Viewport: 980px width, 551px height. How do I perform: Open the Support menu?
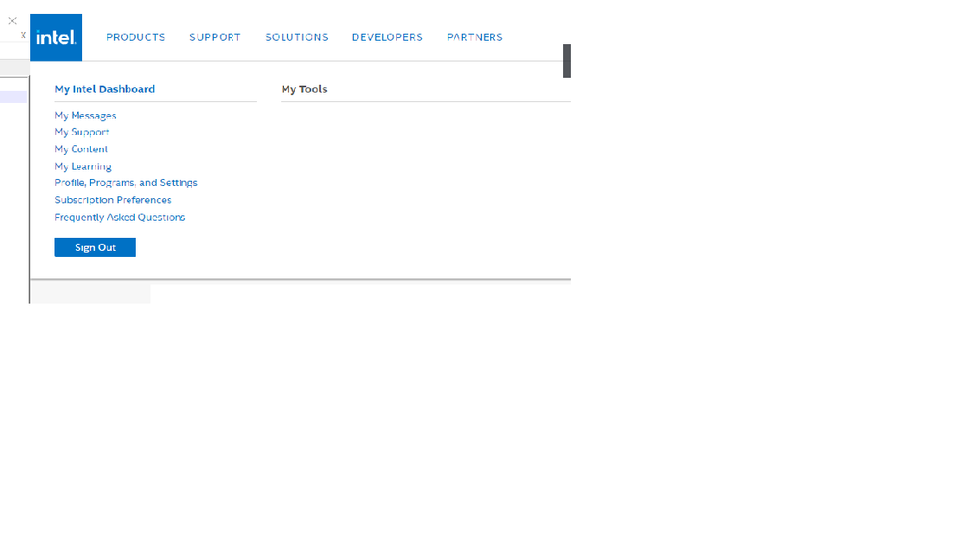point(215,37)
